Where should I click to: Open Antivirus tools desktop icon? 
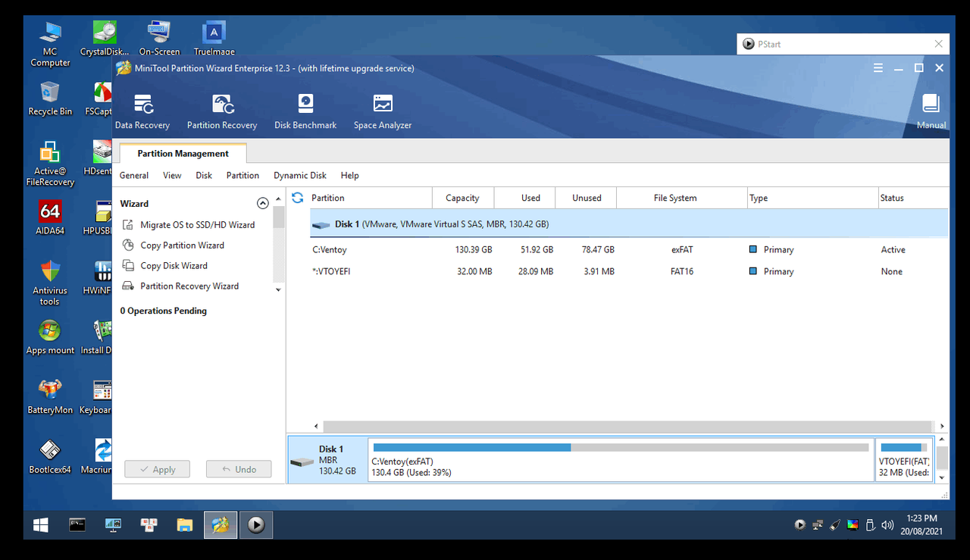click(x=50, y=283)
